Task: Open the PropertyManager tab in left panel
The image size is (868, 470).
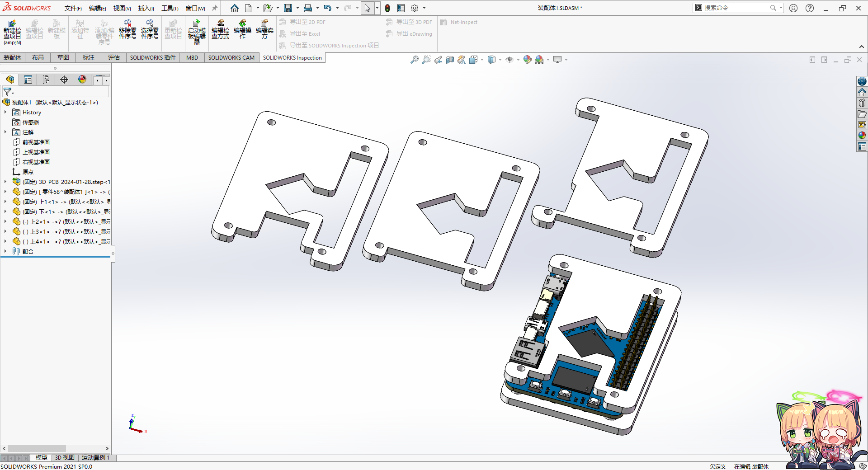Action: pyautogui.click(x=28, y=80)
